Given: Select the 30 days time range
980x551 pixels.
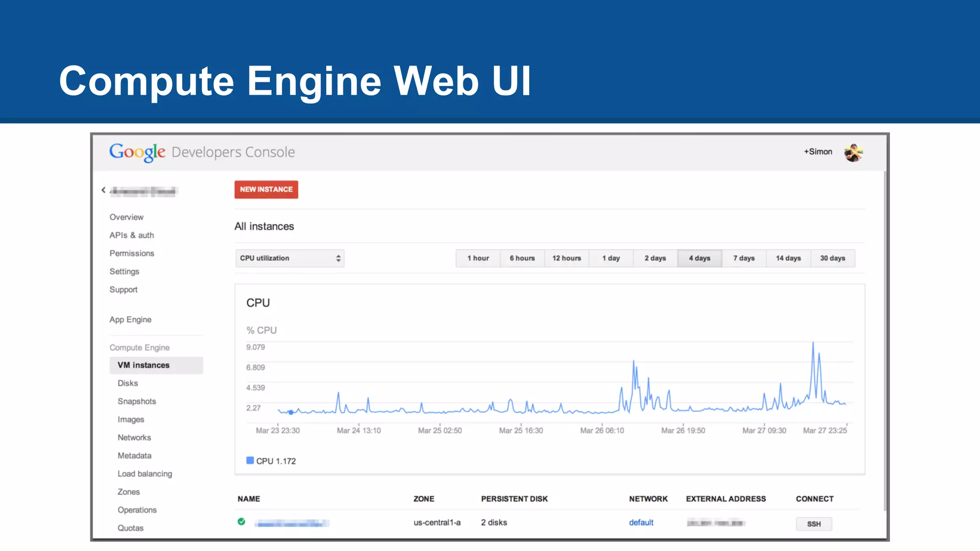Looking at the screenshot, I should click(833, 258).
